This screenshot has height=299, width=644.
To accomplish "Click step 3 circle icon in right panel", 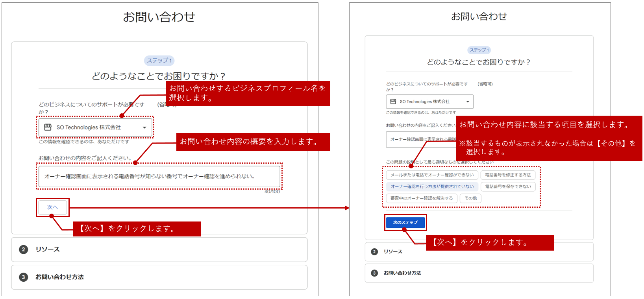I will point(374,273).
